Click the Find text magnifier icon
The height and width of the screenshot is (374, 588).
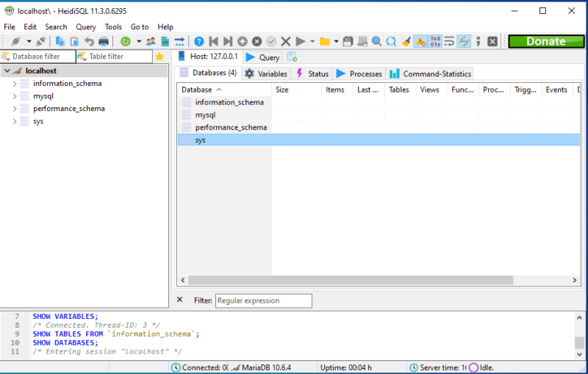pos(376,41)
